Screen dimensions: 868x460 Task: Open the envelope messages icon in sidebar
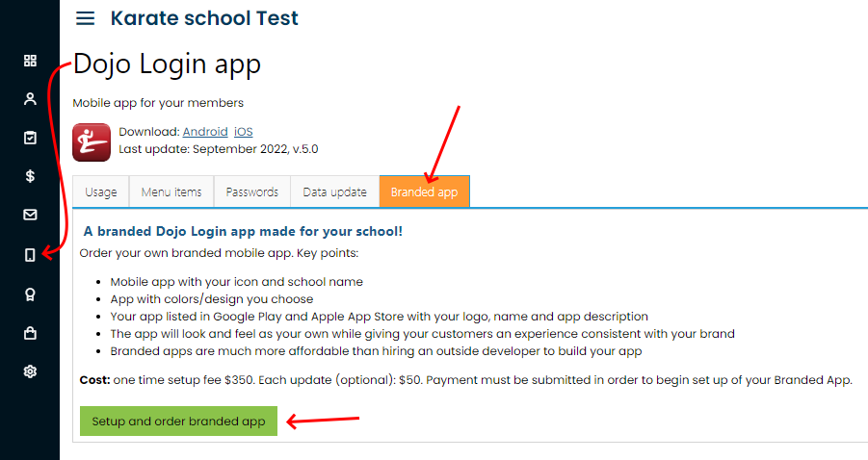(31, 215)
